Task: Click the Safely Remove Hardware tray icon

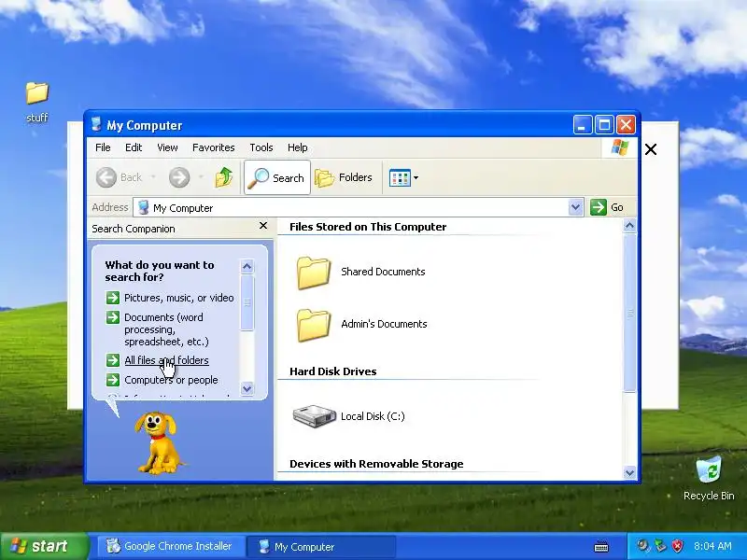Action: coord(660,546)
